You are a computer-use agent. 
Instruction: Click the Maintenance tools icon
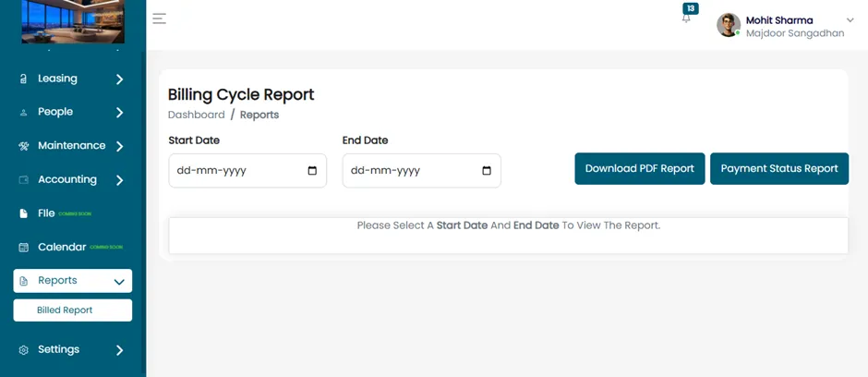pyautogui.click(x=23, y=146)
